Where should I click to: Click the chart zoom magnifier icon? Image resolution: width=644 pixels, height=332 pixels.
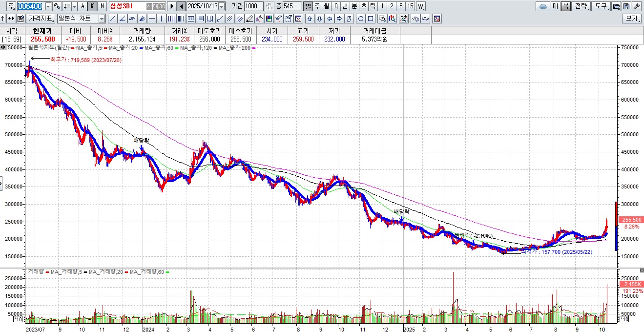tap(382, 19)
